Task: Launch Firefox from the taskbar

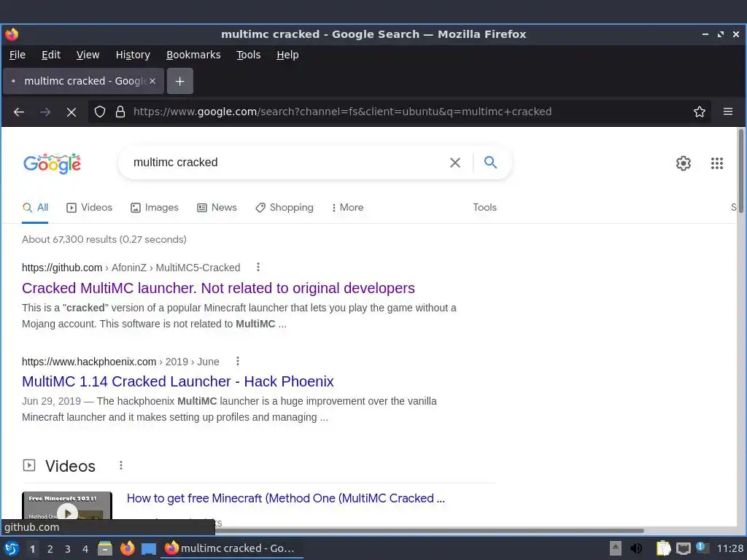Action: tap(127, 548)
